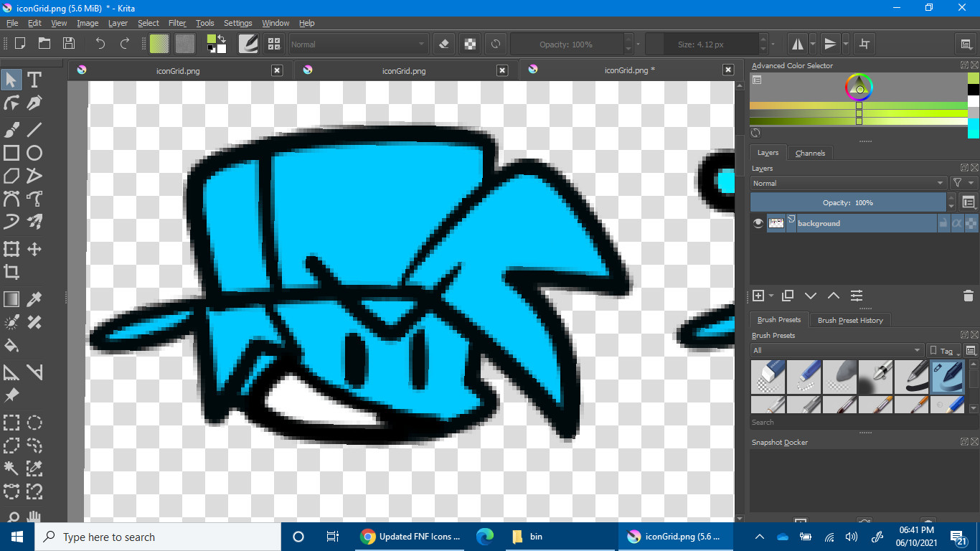This screenshot has height=551, width=980.
Task: Open the Settings menu
Action: click(x=238, y=23)
